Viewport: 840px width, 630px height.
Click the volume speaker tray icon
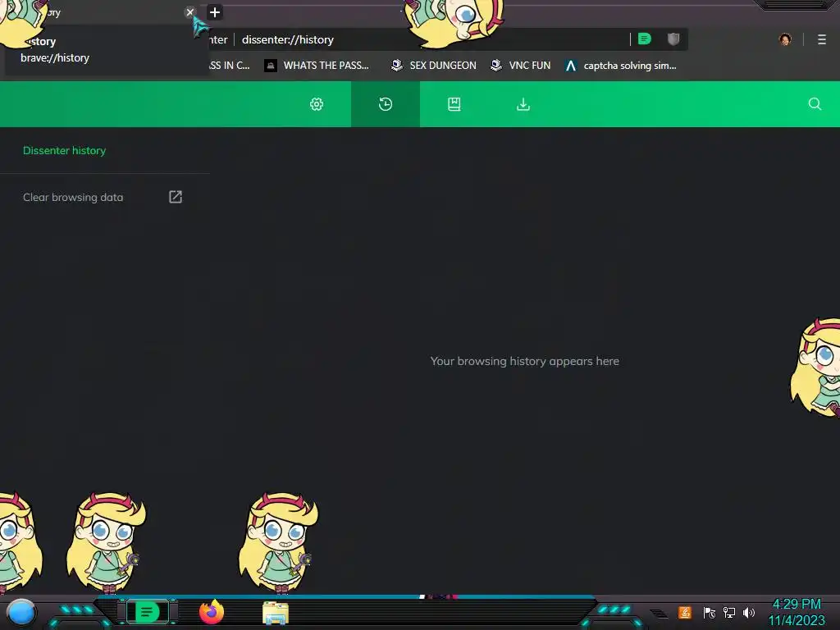749,612
